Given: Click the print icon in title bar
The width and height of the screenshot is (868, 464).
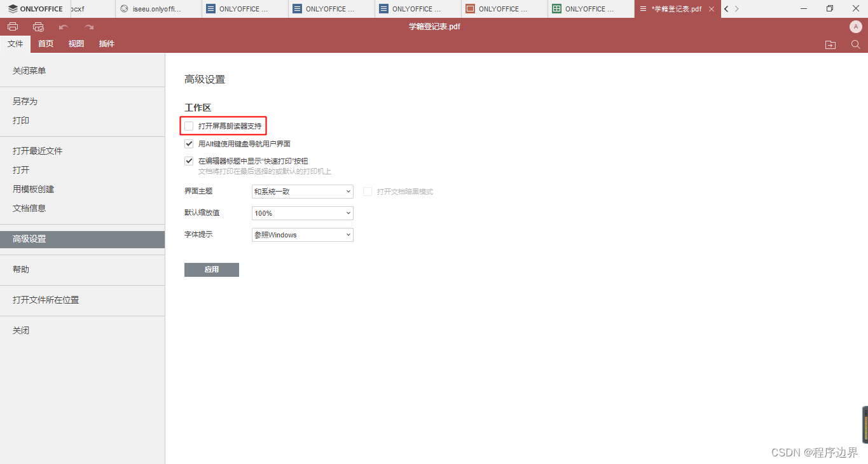Looking at the screenshot, I should [13, 27].
